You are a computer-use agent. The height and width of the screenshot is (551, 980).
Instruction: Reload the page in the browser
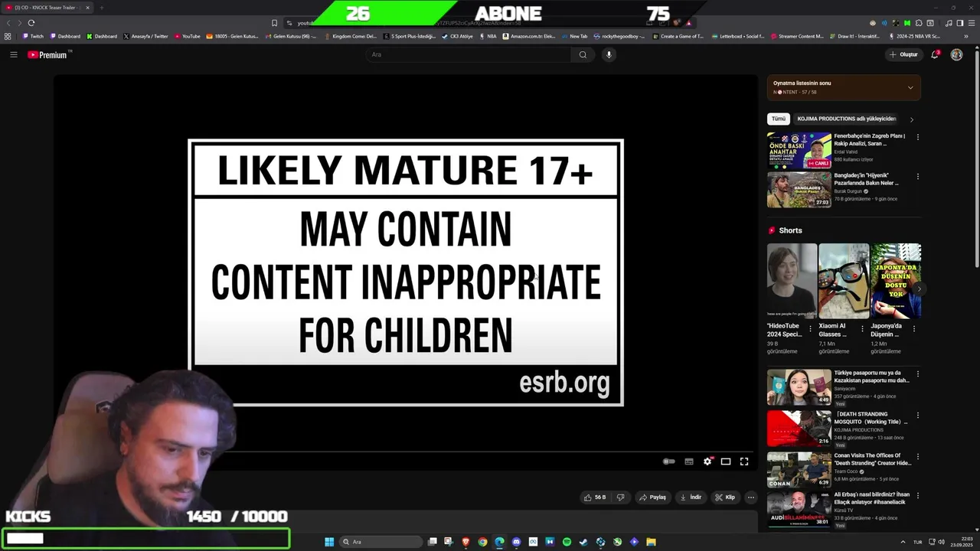[31, 23]
